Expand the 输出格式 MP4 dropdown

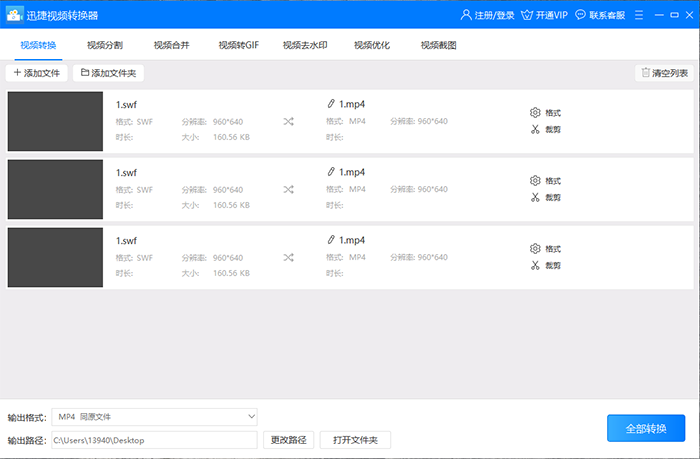(154, 417)
